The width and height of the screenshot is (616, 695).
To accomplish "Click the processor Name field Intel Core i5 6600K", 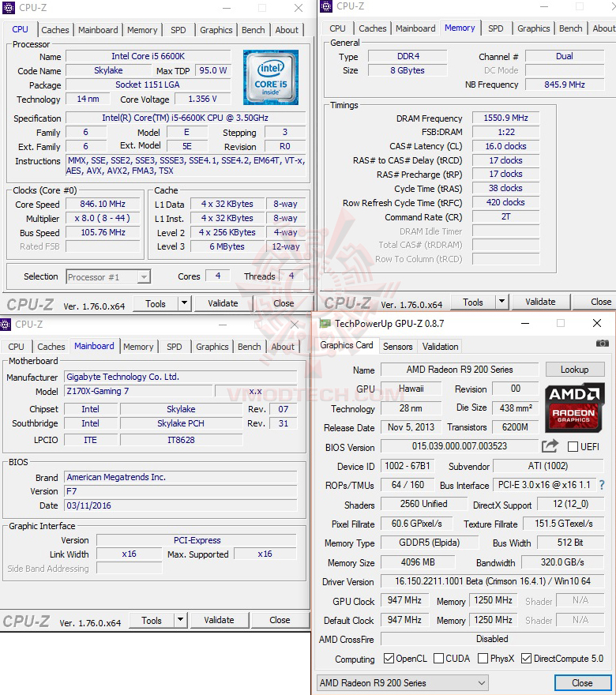I will click(148, 56).
